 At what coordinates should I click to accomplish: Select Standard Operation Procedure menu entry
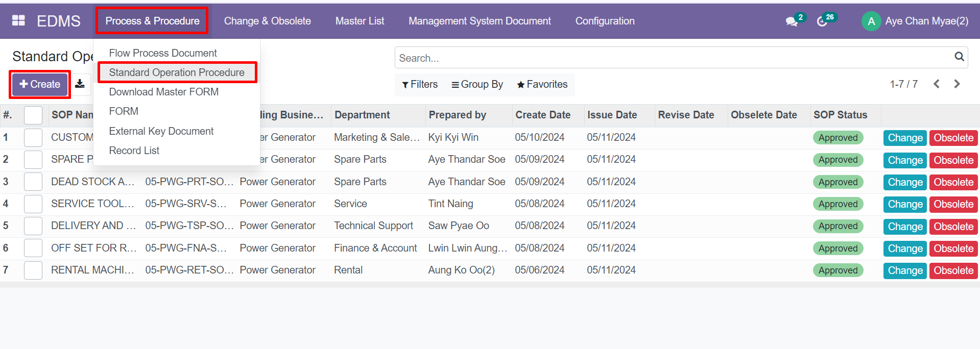click(x=176, y=72)
